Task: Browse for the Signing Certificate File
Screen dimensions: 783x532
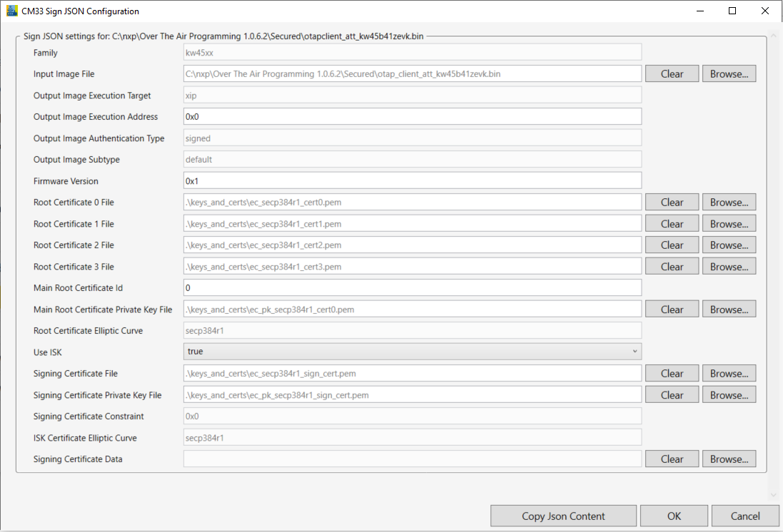Action: 728,373
